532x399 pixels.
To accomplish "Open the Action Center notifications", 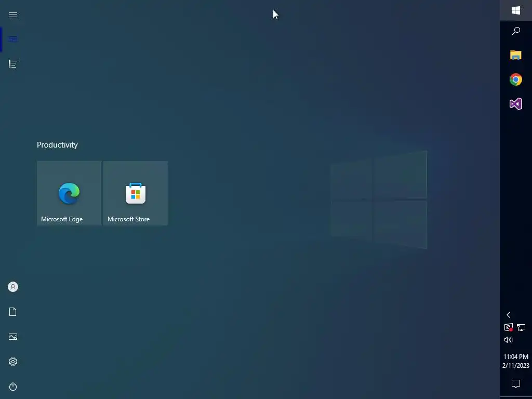I will coord(516,384).
